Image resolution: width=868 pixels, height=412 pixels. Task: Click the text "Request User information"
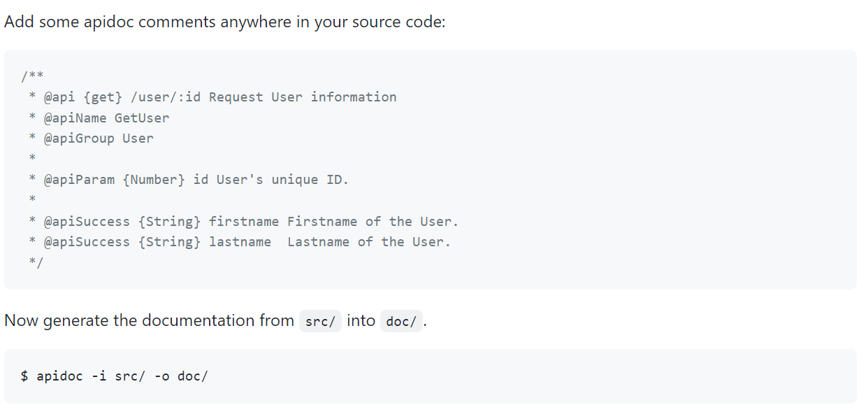(303, 97)
